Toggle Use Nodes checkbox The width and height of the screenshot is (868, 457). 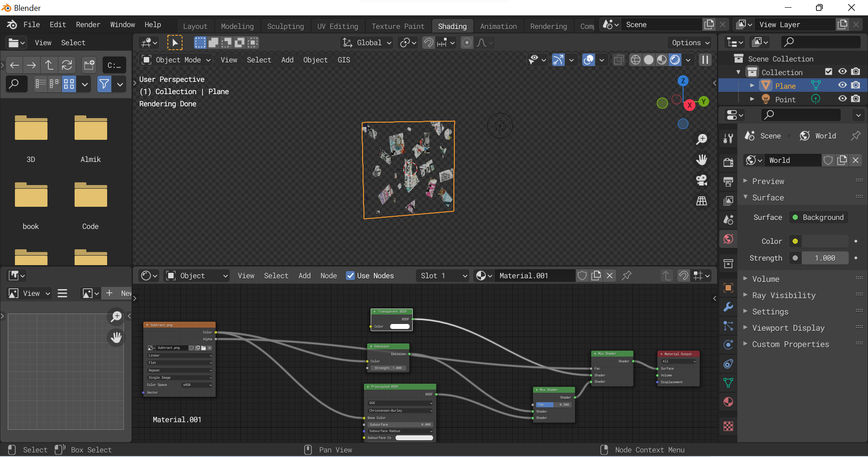[x=350, y=276]
